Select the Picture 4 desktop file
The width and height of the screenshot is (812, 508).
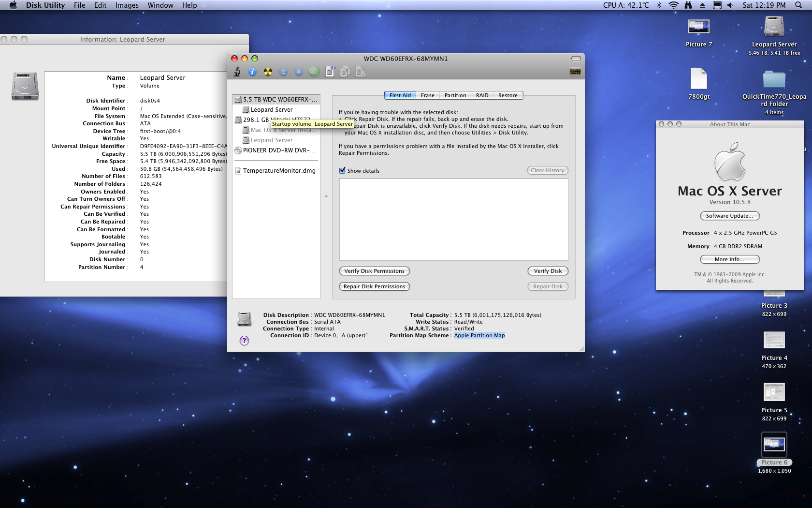[774, 350]
